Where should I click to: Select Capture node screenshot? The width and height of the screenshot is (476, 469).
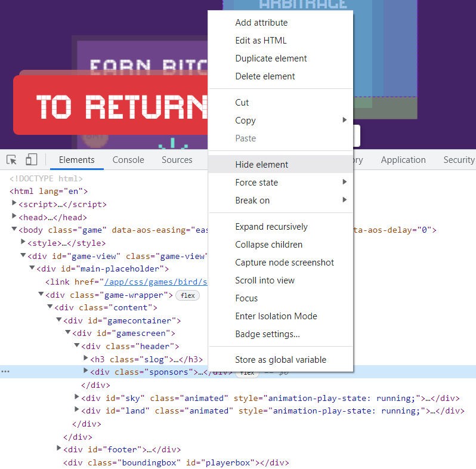pos(280,263)
